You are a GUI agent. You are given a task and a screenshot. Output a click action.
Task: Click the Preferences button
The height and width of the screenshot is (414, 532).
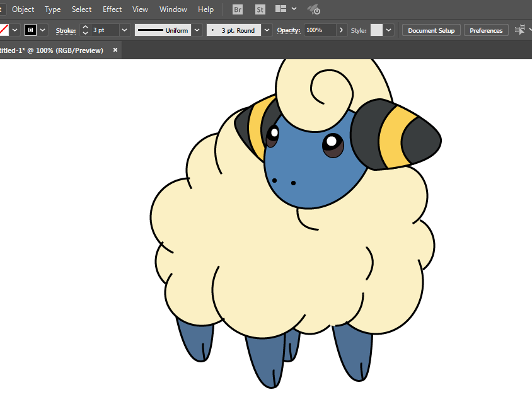(x=486, y=30)
